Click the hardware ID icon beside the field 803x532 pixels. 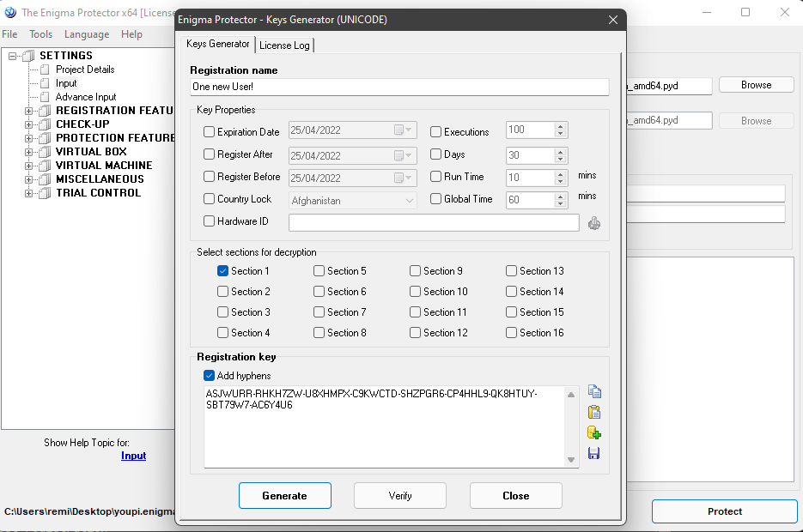[x=594, y=223]
